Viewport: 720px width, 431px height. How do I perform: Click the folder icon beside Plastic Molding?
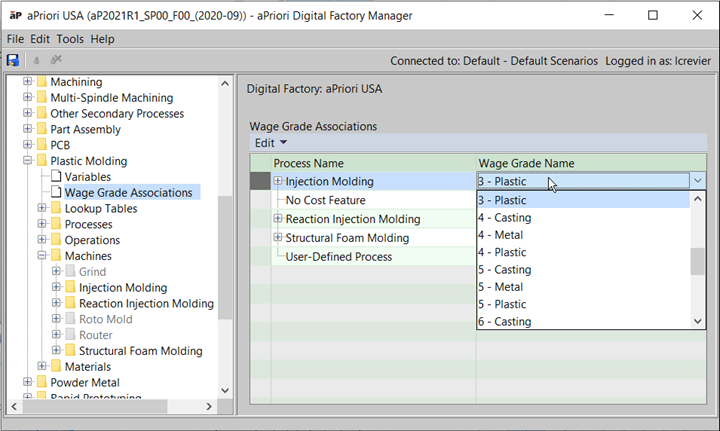(42, 161)
